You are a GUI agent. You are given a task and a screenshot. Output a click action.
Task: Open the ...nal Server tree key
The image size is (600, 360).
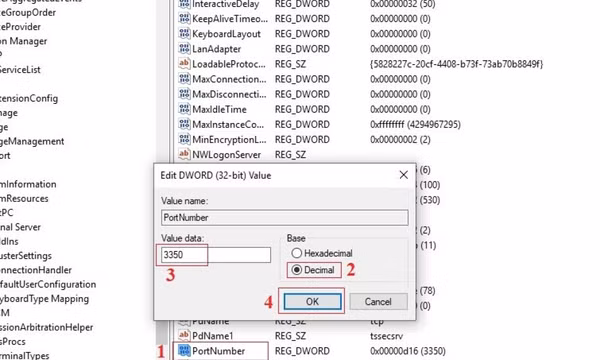click(x=20, y=227)
